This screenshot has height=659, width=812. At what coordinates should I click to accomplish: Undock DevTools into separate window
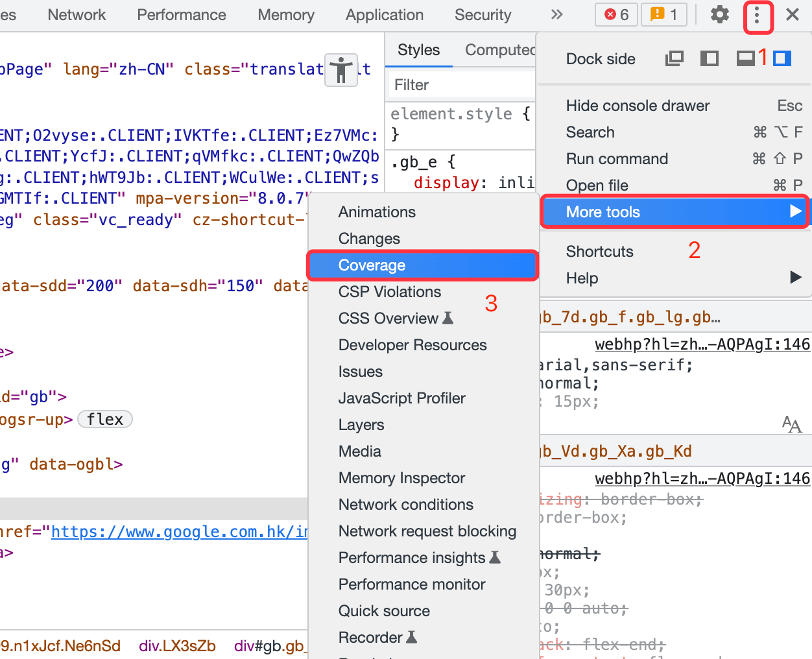[675, 59]
